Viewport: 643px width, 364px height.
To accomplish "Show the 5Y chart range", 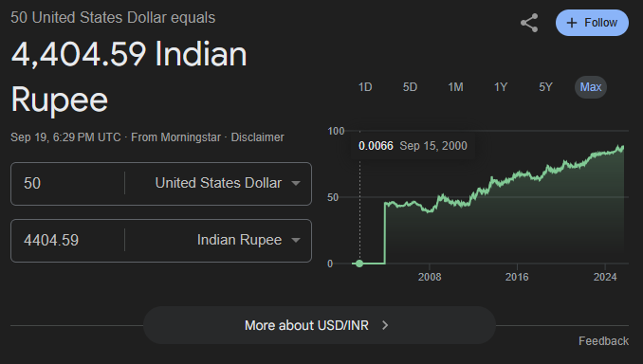I will tap(545, 87).
